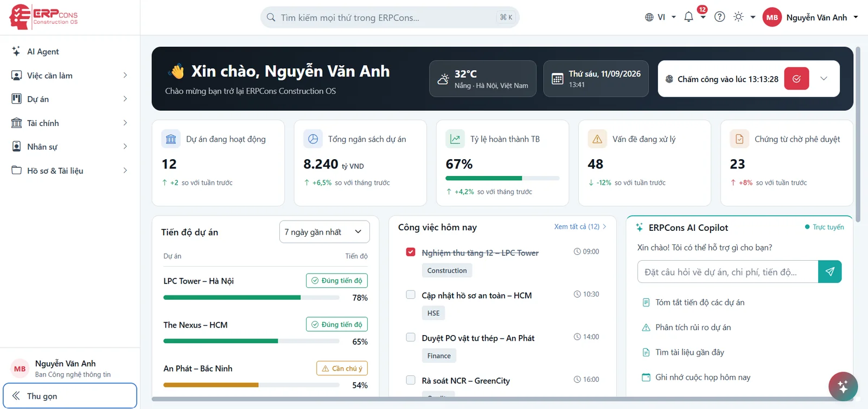Open Hồ sơ & Tài liệu menu item

[70, 170]
